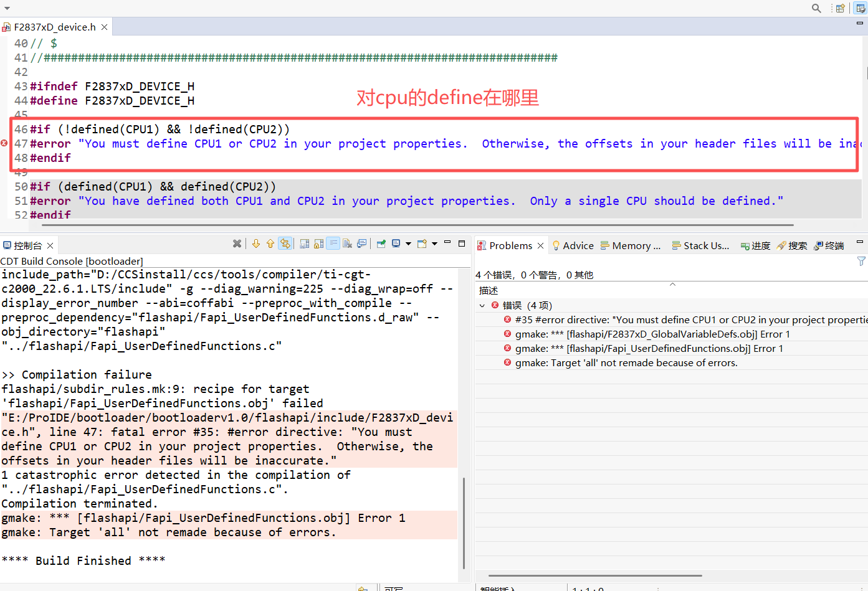Viewport: 868px width, 591px height.
Task: Toggle Show Console on output icon
Action: (x=333, y=243)
